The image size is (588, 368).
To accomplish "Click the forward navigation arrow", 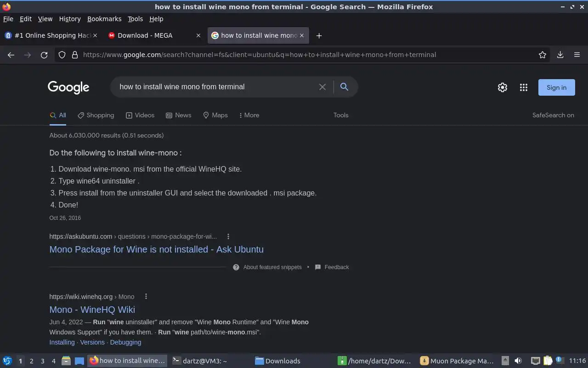I will (x=28, y=55).
